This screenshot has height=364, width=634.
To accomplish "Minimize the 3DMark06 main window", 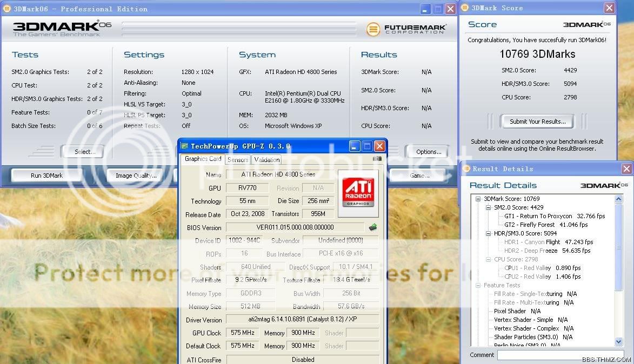I will (425, 9).
